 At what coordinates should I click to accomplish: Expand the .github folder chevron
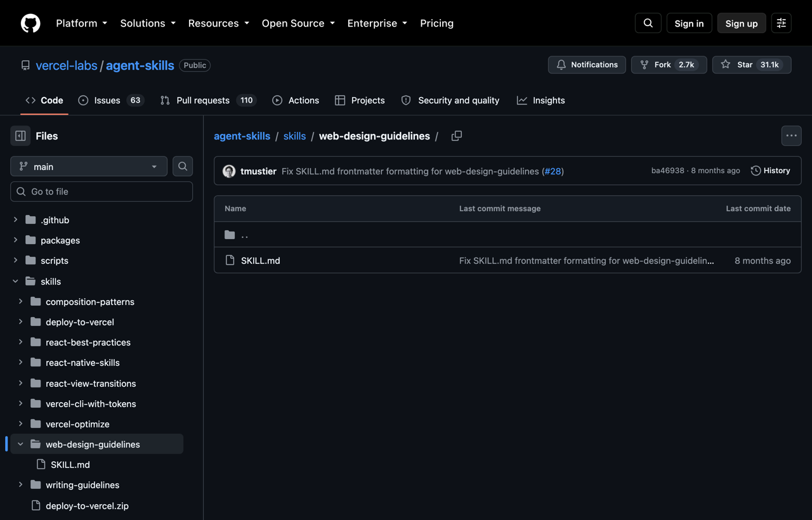coord(15,220)
